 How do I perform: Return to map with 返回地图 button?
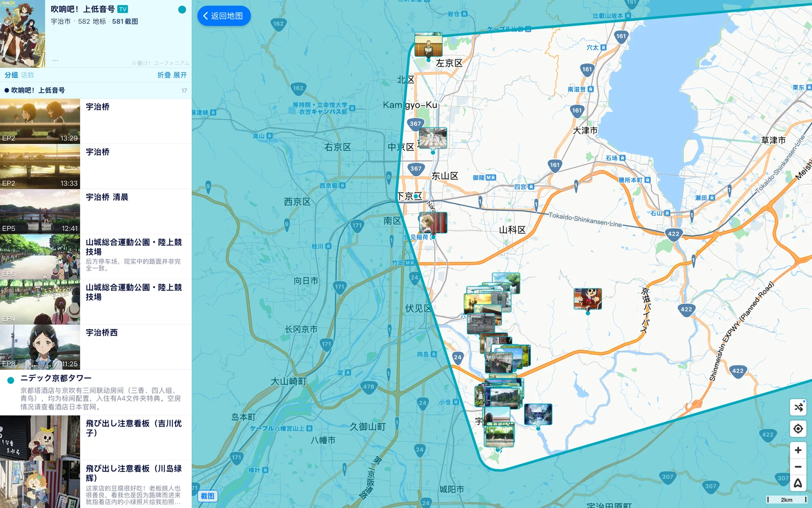[x=224, y=16]
